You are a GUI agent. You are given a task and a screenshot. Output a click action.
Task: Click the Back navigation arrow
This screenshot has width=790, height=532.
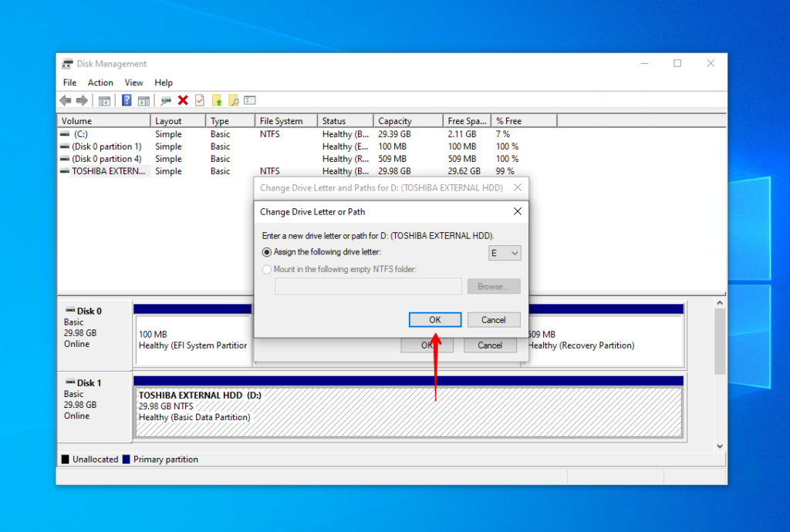click(x=65, y=100)
